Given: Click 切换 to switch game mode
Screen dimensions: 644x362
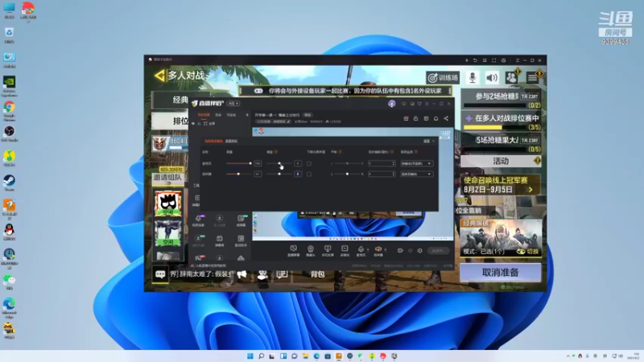Looking at the screenshot, I should pos(528,251).
